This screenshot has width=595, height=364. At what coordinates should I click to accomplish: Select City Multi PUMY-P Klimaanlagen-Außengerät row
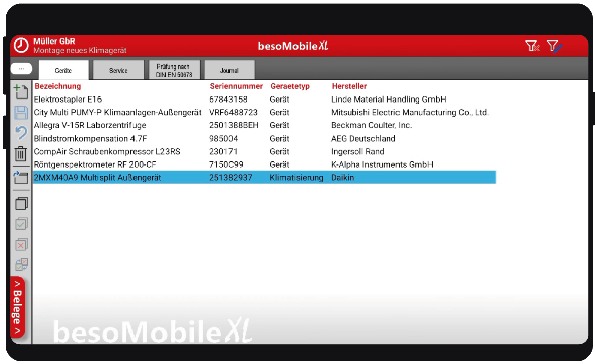tap(264, 112)
